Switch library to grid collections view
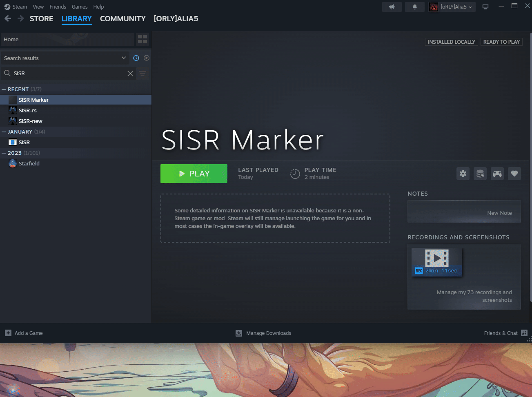Viewport: 532px width, 397px height. coord(142,39)
